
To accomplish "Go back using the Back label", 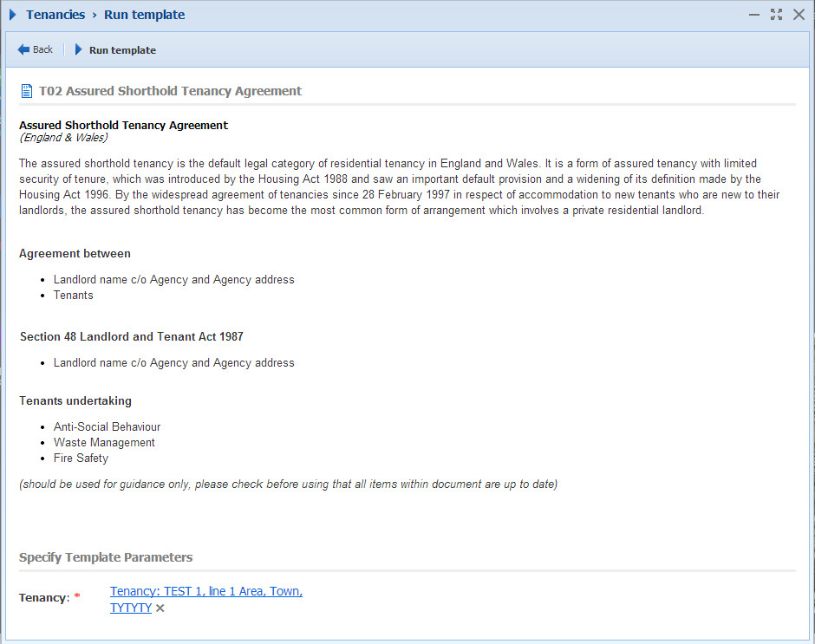I will pos(42,49).
